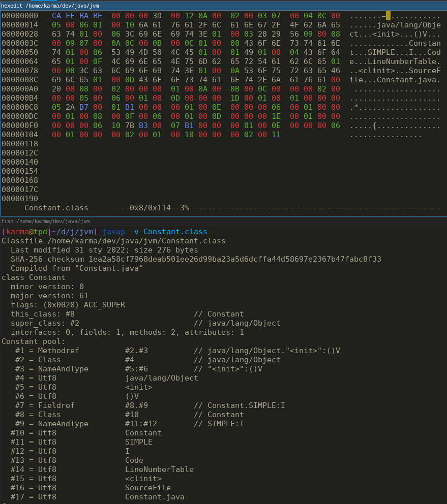Image resolution: width=447 pixels, height=504 pixels.
Task: Click the underlined Constant.class argument in command
Action: point(175,232)
